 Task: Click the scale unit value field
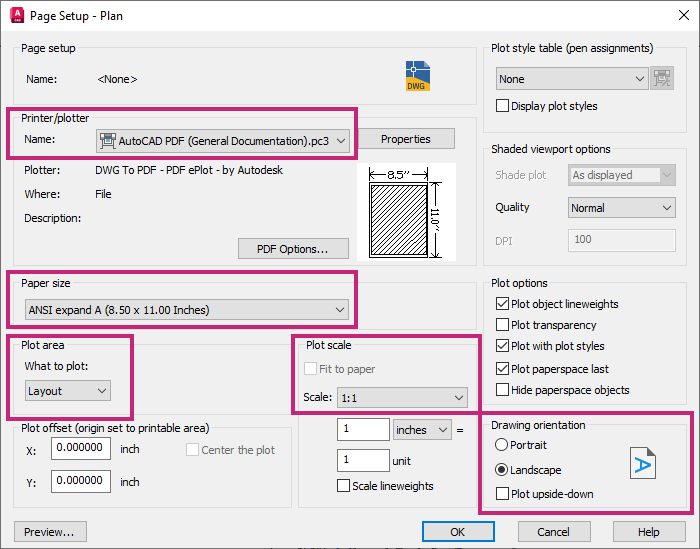pos(363,460)
